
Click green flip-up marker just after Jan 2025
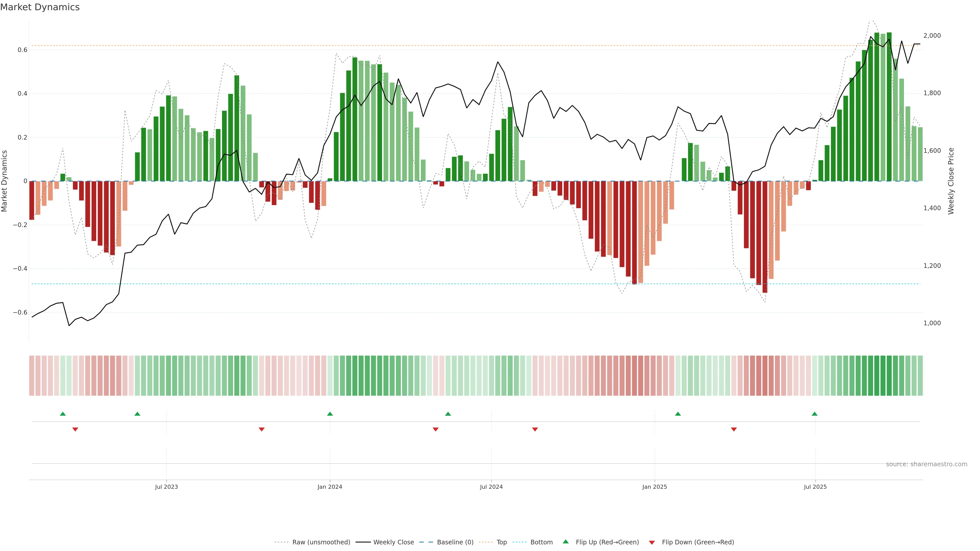coord(678,414)
